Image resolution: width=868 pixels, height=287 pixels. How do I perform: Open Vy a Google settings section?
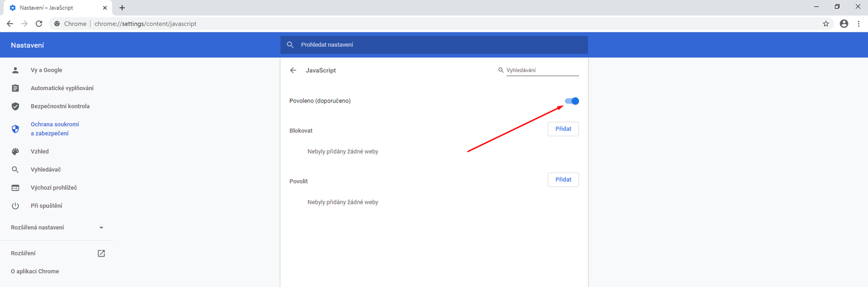coord(46,70)
